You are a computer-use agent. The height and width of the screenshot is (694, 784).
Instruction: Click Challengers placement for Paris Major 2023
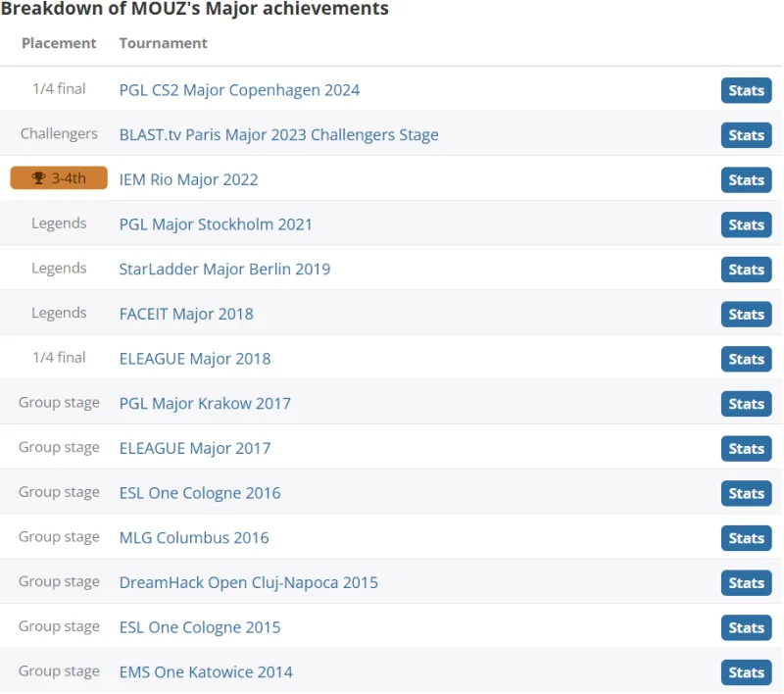(x=59, y=134)
